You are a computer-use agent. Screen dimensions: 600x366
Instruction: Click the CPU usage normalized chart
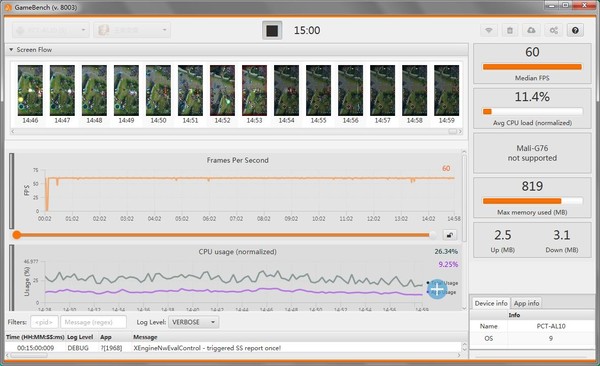(x=237, y=278)
